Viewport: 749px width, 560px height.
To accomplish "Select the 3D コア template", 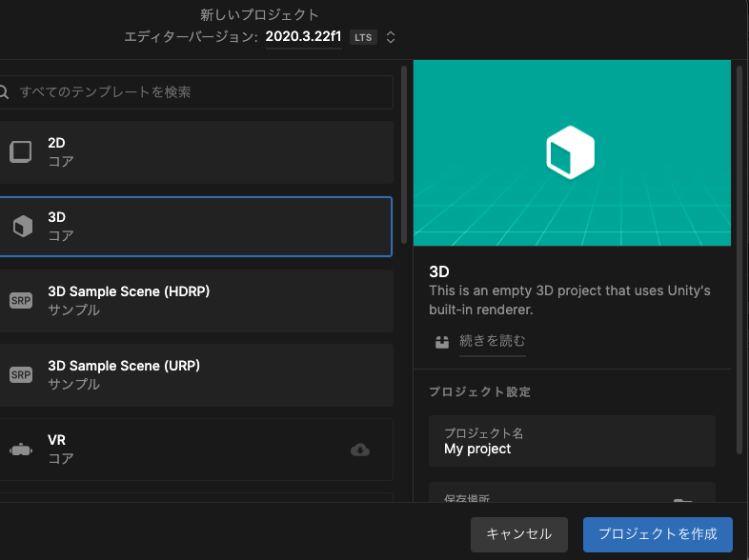I will (196, 227).
